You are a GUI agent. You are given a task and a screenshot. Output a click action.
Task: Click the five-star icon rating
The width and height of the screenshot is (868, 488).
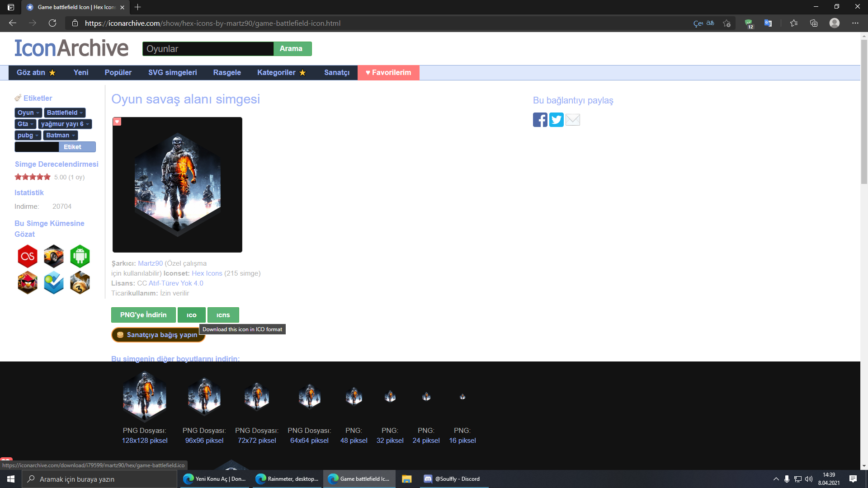[x=33, y=177]
